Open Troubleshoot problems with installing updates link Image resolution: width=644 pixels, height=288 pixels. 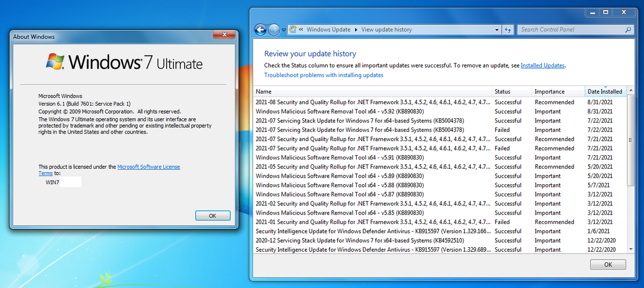[x=324, y=75]
